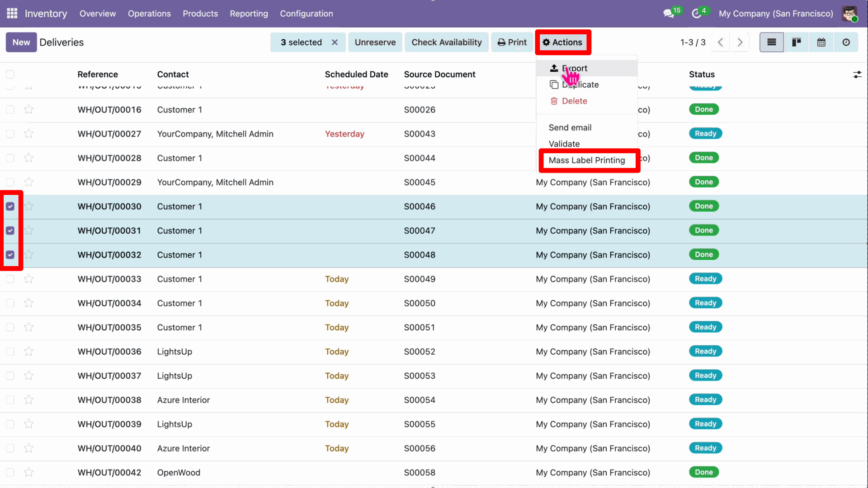Choose Mass Label Printing from menu
The image size is (868, 488).
pos(587,160)
